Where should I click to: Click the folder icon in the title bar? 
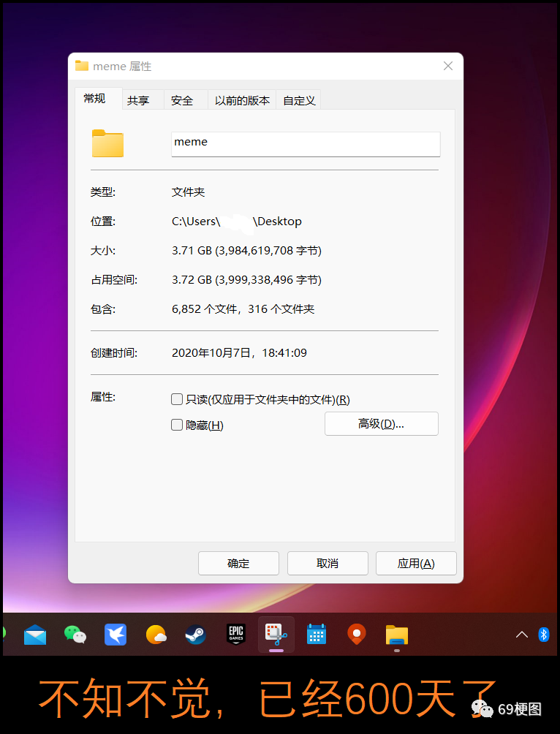pyautogui.click(x=82, y=66)
